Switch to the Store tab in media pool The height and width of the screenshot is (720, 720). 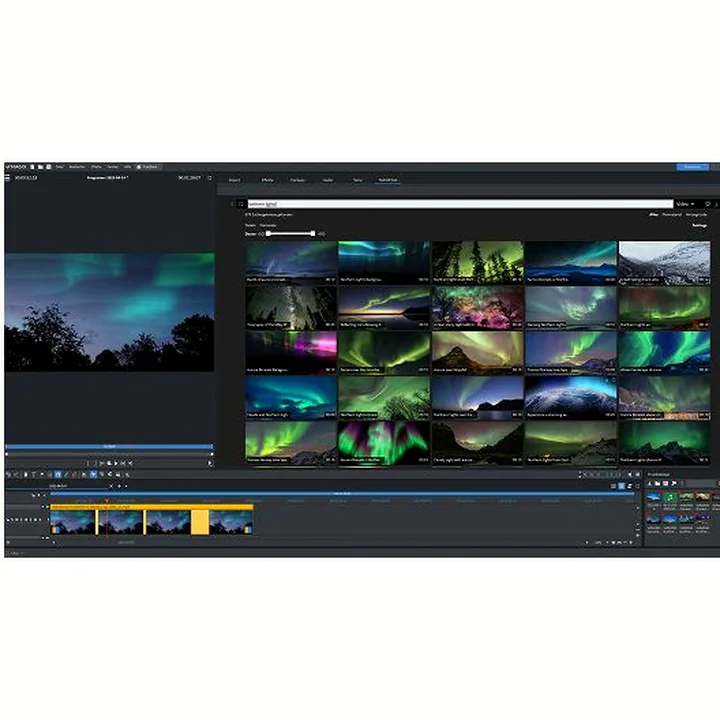click(358, 180)
